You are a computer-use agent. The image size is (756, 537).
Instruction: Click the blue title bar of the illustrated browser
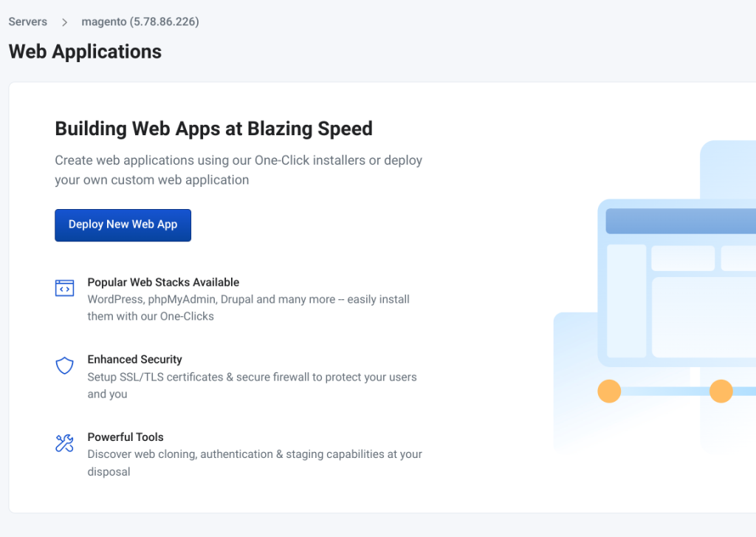681,222
